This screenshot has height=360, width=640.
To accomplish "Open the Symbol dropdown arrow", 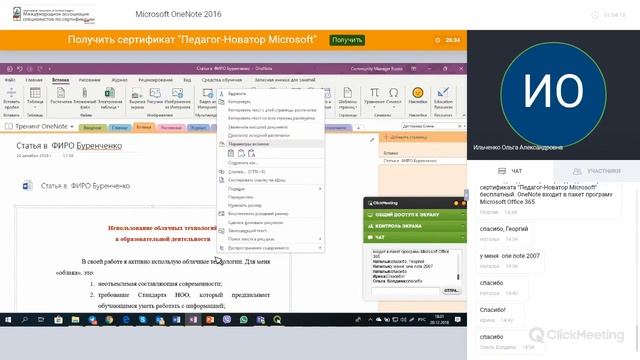I will [393, 108].
